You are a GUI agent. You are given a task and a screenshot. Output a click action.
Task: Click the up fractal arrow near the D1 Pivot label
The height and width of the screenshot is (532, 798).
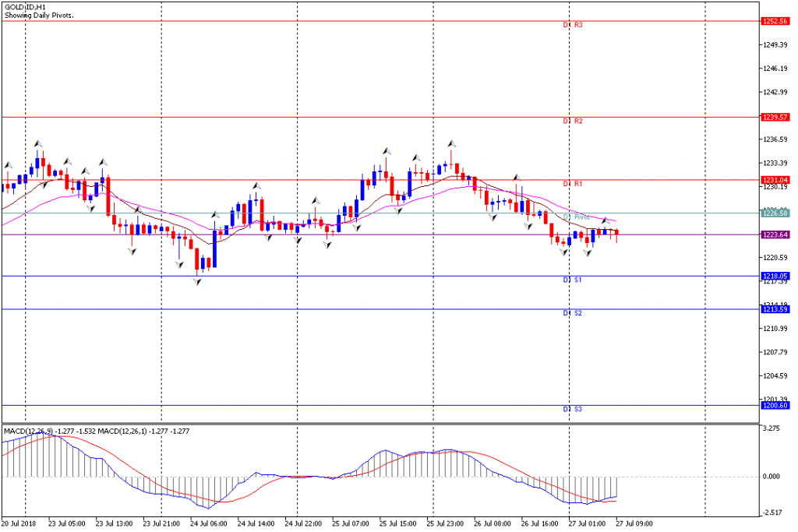point(606,220)
